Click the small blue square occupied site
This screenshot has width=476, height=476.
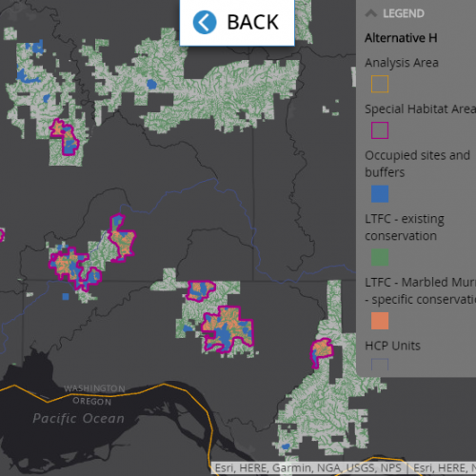tap(66, 297)
